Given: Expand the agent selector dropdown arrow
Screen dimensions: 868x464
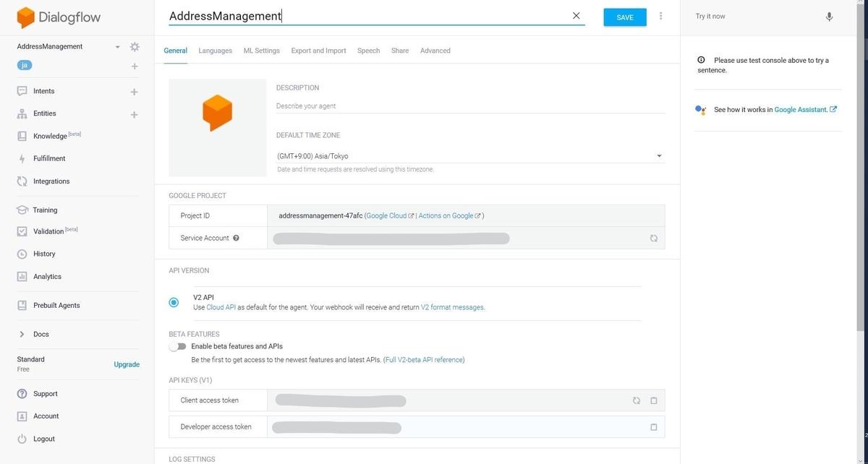Looking at the screenshot, I should pyautogui.click(x=117, y=47).
